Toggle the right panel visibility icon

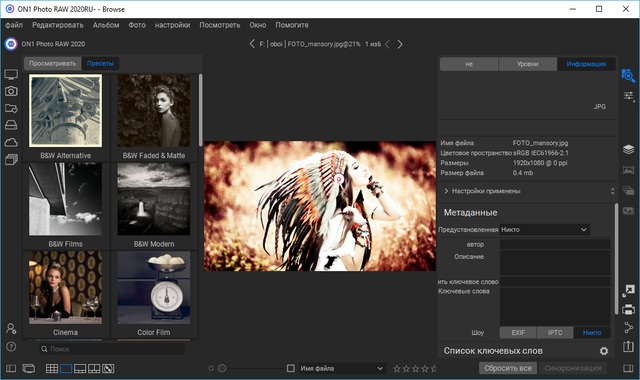(628, 369)
